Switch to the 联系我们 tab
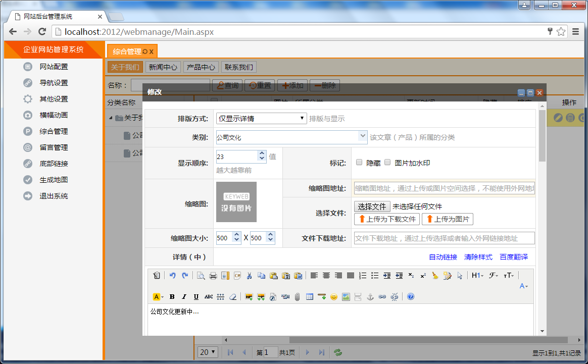Image resolution: width=588 pixels, height=364 pixels. point(239,67)
